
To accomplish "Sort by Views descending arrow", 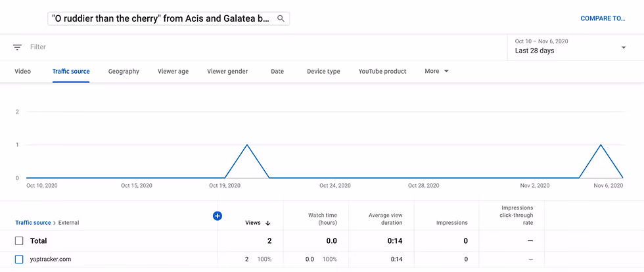I will pos(268,223).
